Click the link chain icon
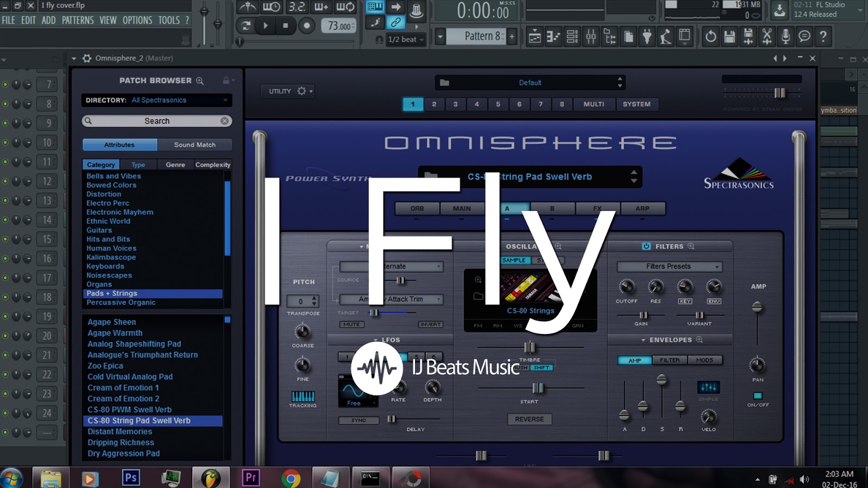 coord(395,23)
